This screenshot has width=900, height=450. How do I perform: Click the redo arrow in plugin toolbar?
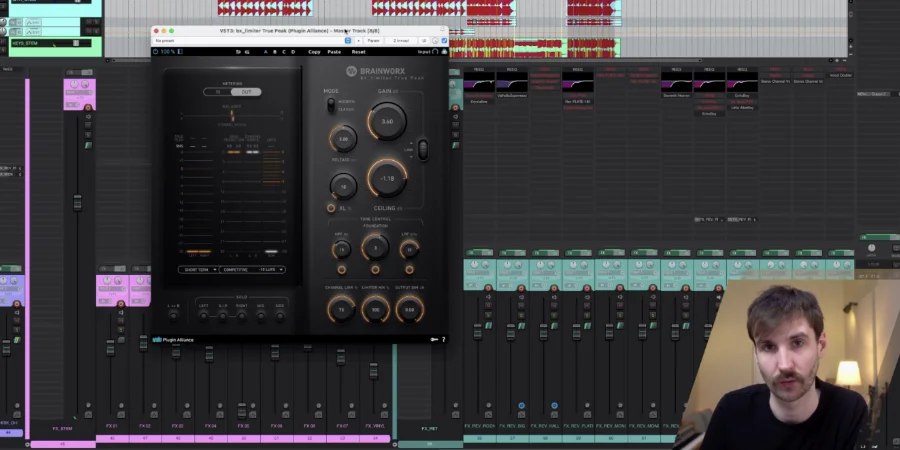tap(247, 52)
